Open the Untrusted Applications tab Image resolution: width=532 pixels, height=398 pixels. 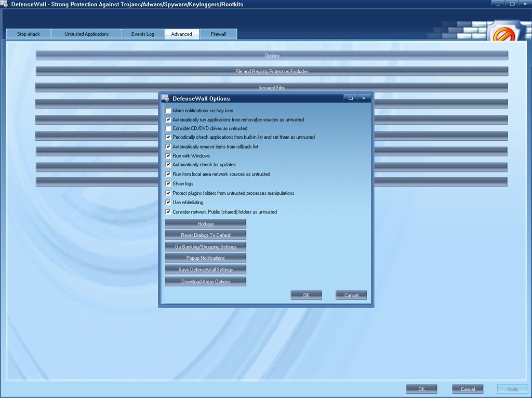click(x=87, y=34)
